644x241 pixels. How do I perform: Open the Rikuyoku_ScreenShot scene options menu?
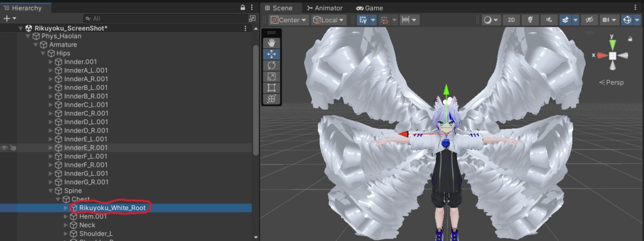coord(246,28)
